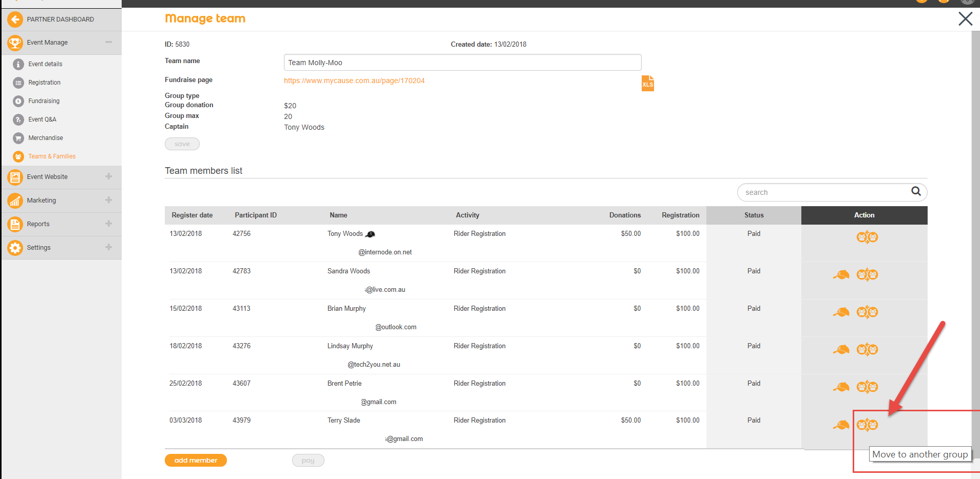
Task: Select Tony Woods name in table
Action: pos(345,234)
